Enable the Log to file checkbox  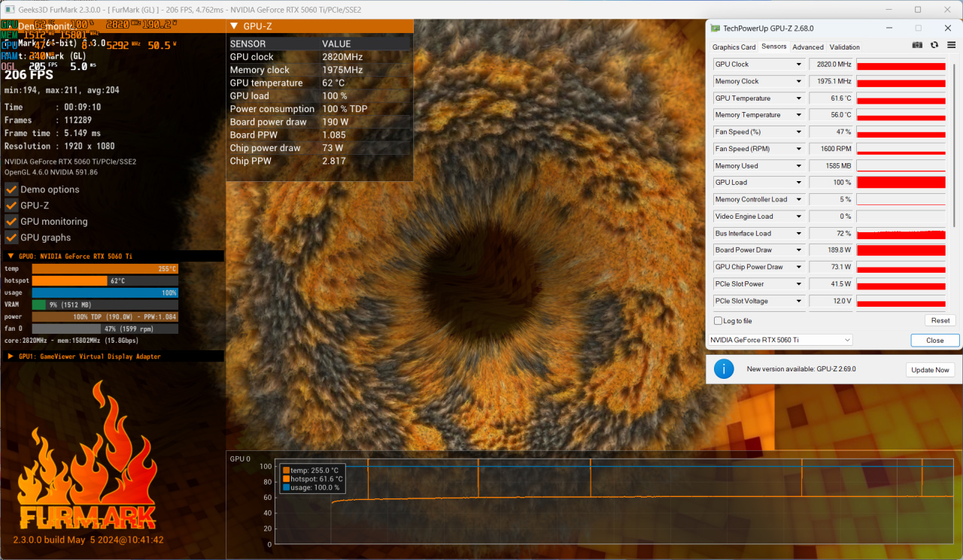718,321
